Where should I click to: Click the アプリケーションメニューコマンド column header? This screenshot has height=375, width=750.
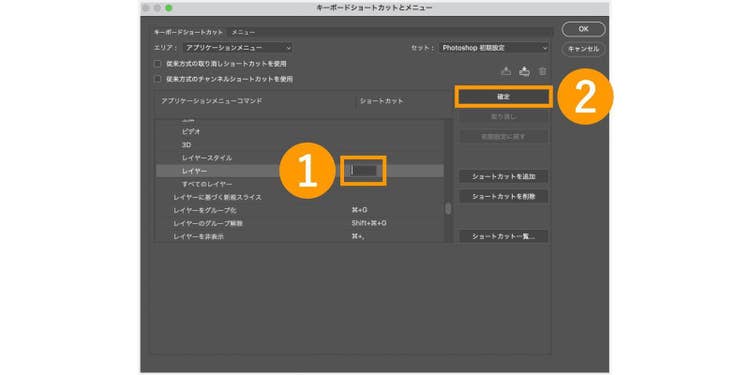[x=211, y=101]
